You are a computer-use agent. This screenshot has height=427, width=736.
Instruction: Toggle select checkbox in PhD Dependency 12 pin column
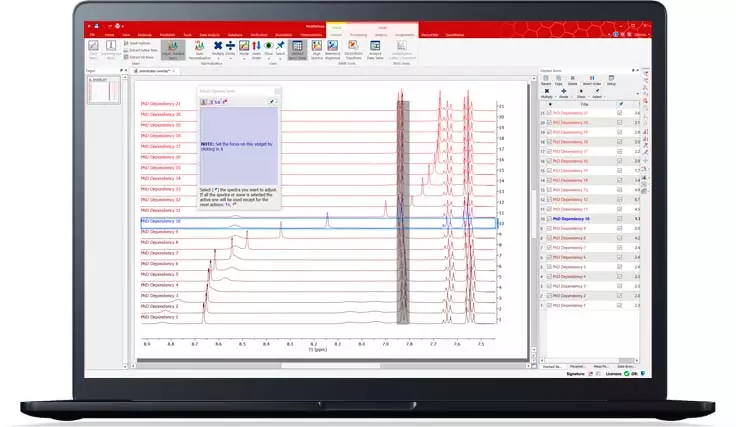coord(620,199)
